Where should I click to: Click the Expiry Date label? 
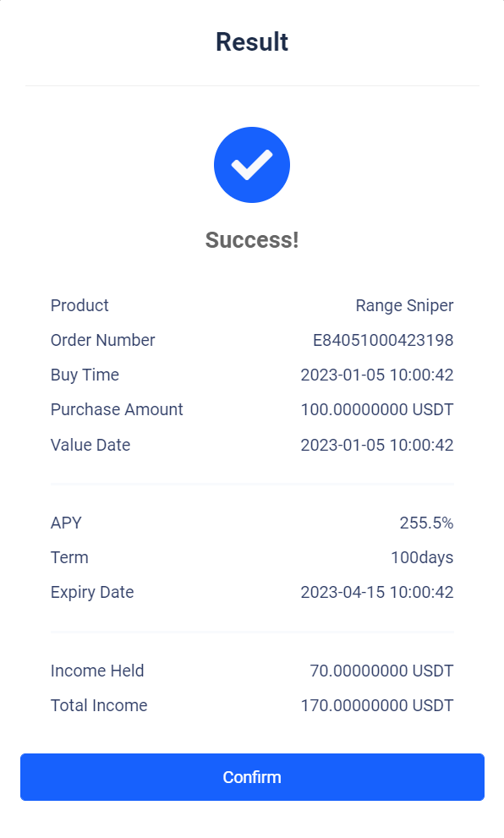point(92,592)
